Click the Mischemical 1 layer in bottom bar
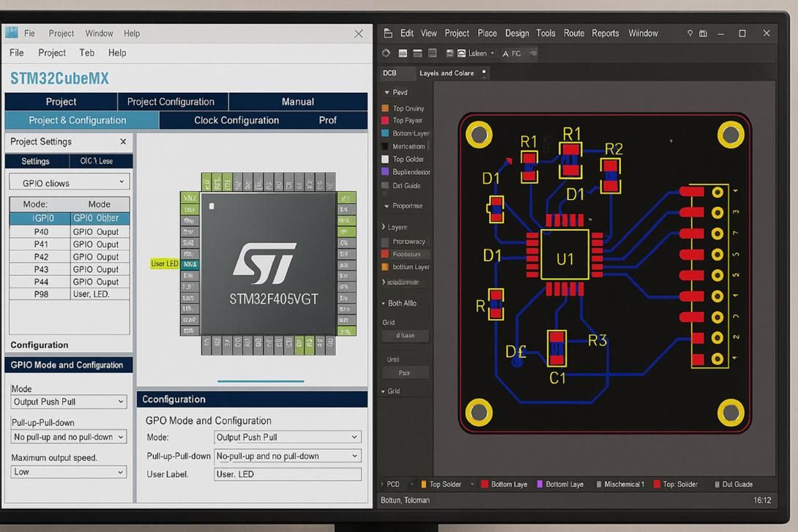The height and width of the screenshot is (532, 798). point(620,484)
